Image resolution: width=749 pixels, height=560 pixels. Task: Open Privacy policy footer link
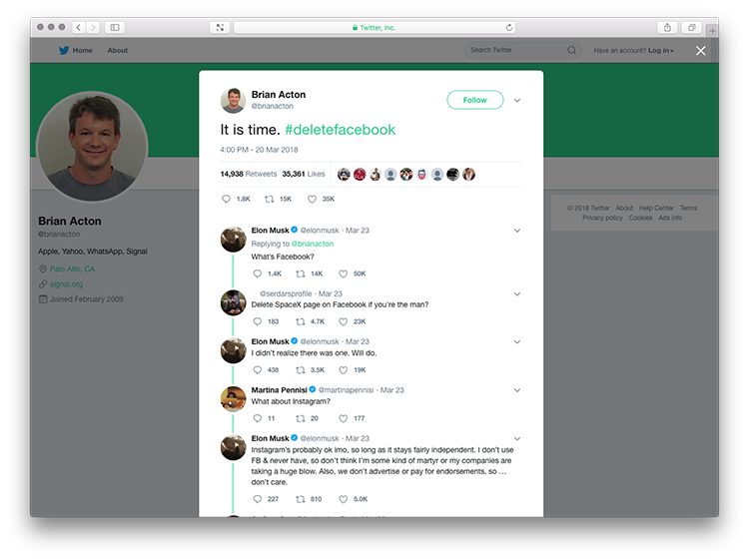click(x=602, y=218)
